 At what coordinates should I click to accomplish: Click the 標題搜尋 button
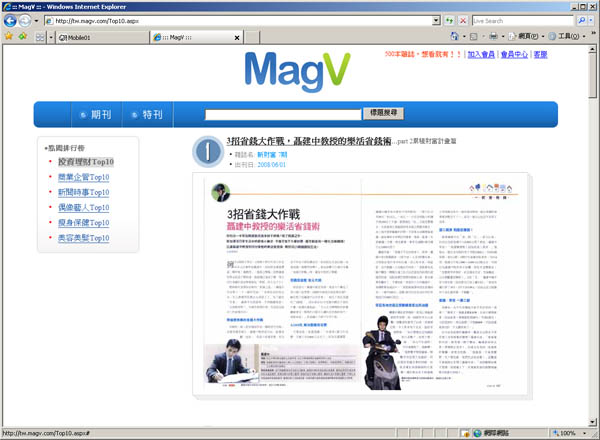tap(383, 113)
